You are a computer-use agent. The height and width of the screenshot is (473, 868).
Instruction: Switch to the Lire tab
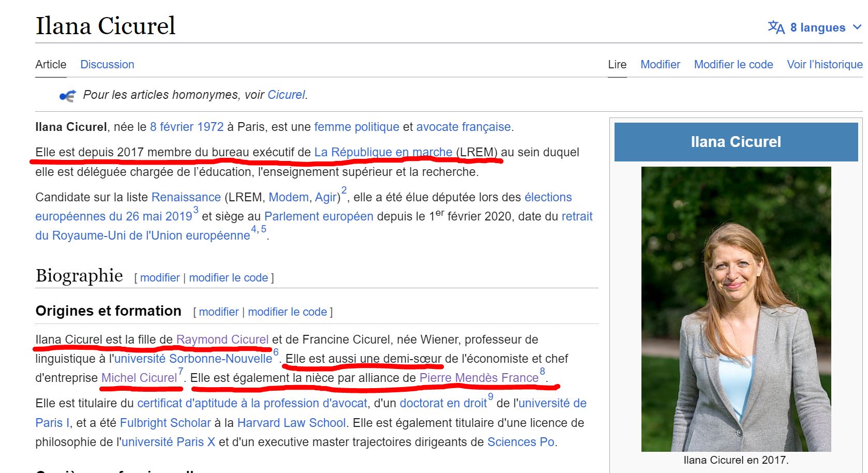[x=617, y=65]
